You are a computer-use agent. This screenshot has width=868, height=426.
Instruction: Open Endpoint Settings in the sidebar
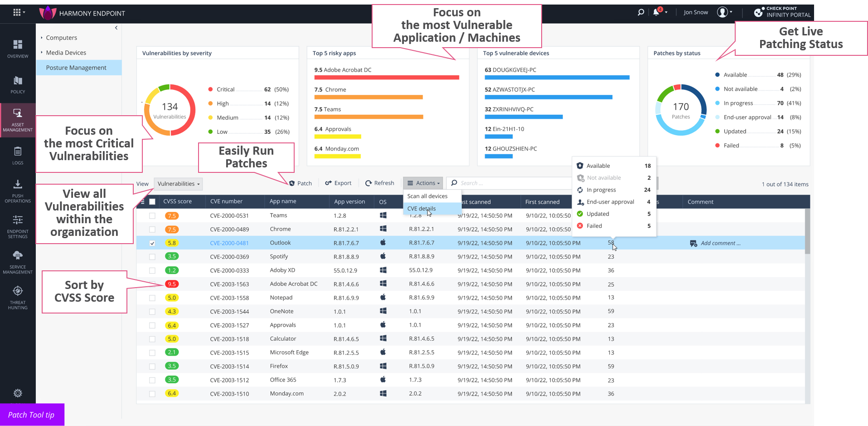pyautogui.click(x=18, y=226)
